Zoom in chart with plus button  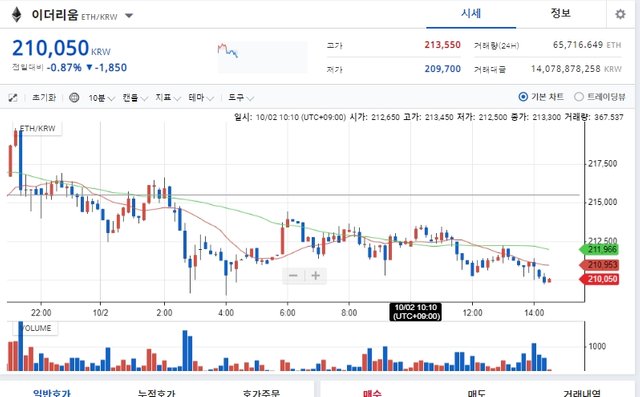(x=315, y=276)
